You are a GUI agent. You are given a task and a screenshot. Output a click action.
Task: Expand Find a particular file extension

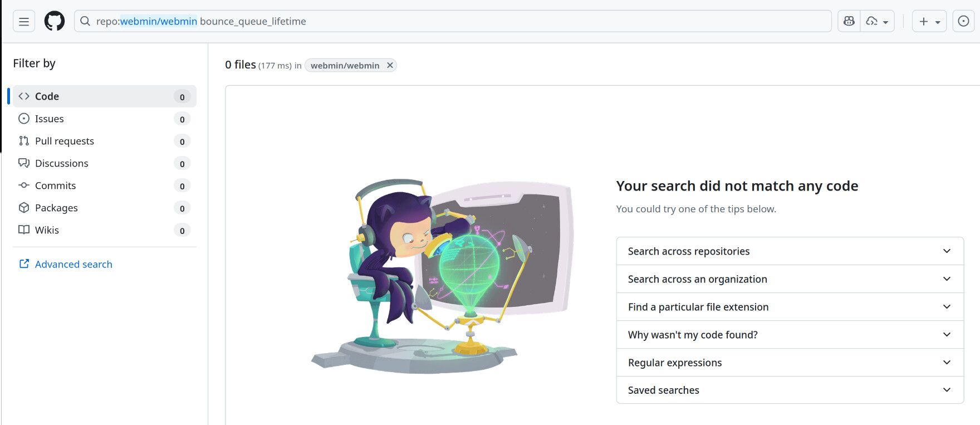click(x=790, y=307)
